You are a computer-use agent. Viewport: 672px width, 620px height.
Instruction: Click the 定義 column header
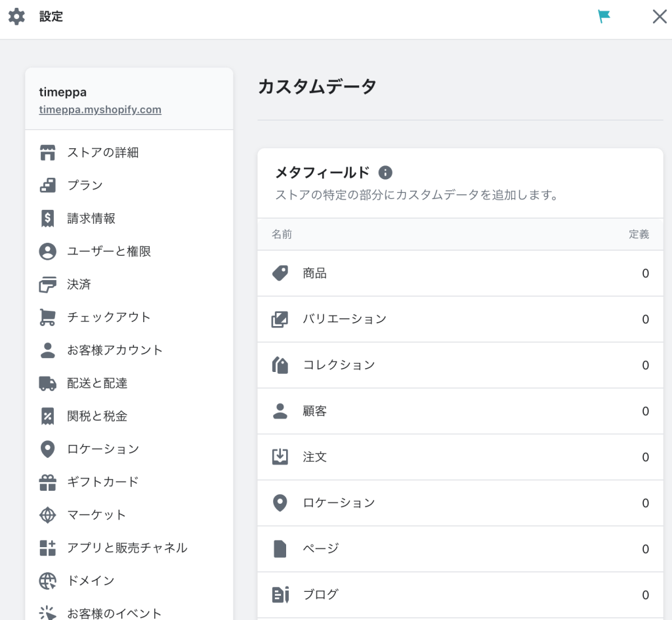pos(639,234)
